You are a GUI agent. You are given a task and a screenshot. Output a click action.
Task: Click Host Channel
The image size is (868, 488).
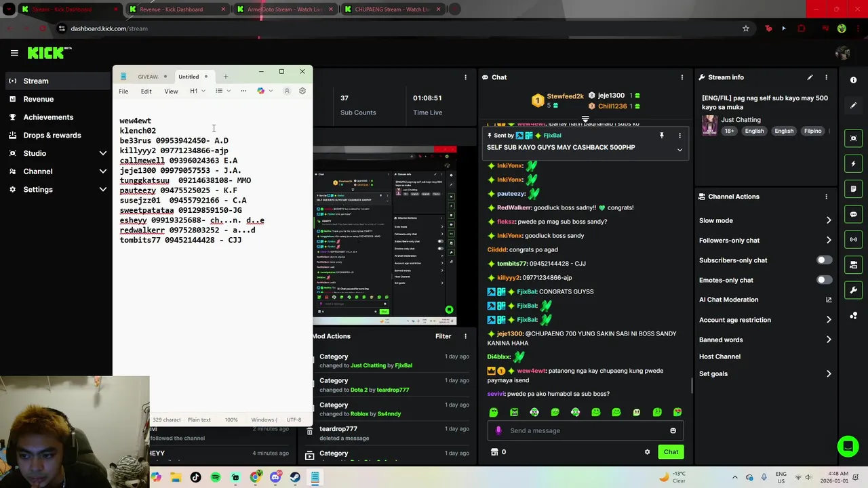[719, 357]
